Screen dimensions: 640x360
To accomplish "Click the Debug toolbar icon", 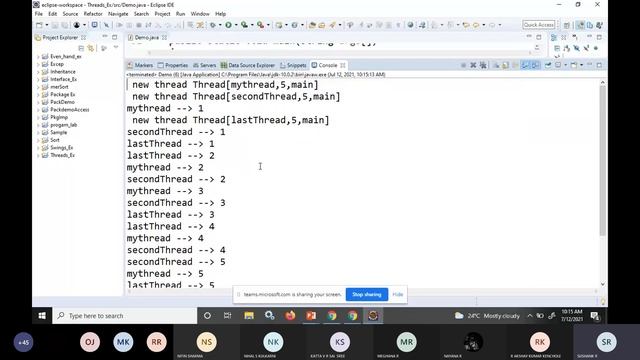I will (213, 25).
